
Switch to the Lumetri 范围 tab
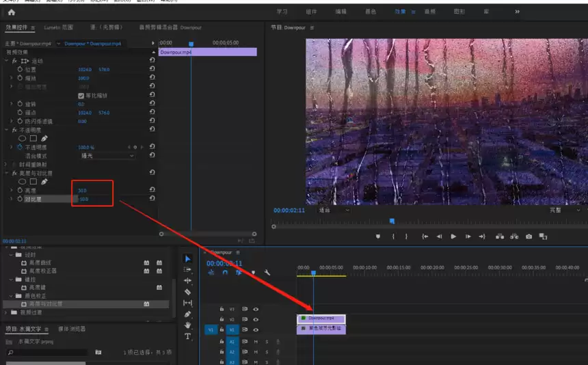(x=58, y=27)
